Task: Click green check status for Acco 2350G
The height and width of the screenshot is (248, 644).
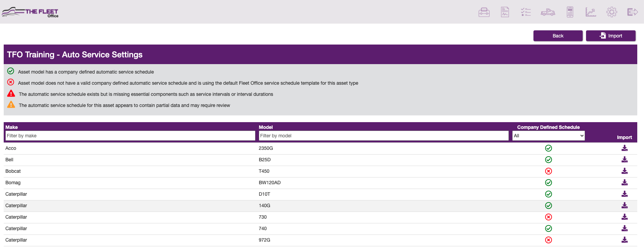Action: point(548,148)
